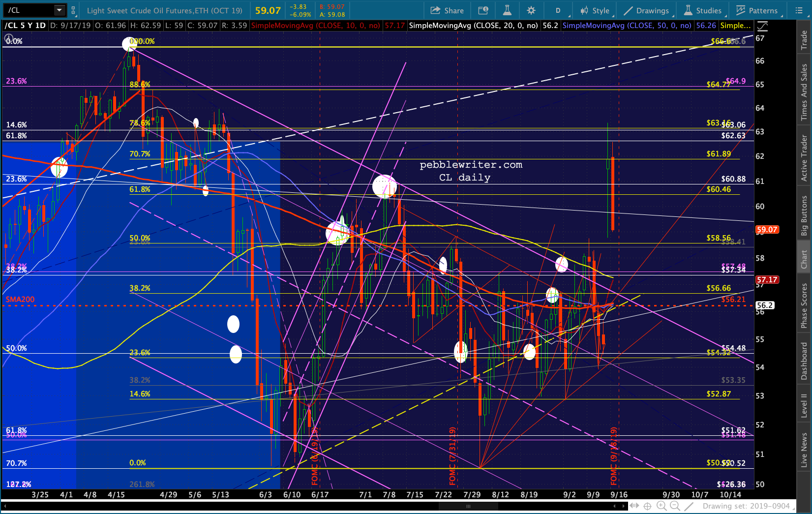Click the last price 59.07 in header
Viewport: 812px width, 514px height.
click(268, 10)
